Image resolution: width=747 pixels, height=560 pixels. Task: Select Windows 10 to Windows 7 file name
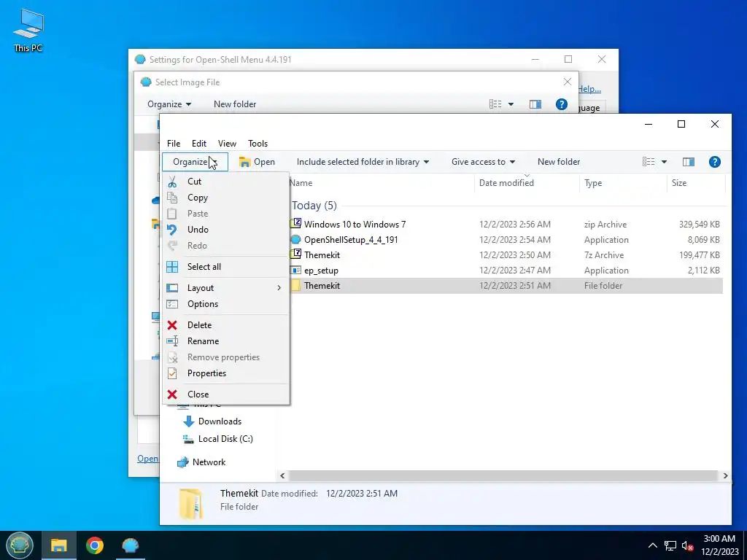tap(355, 225)
